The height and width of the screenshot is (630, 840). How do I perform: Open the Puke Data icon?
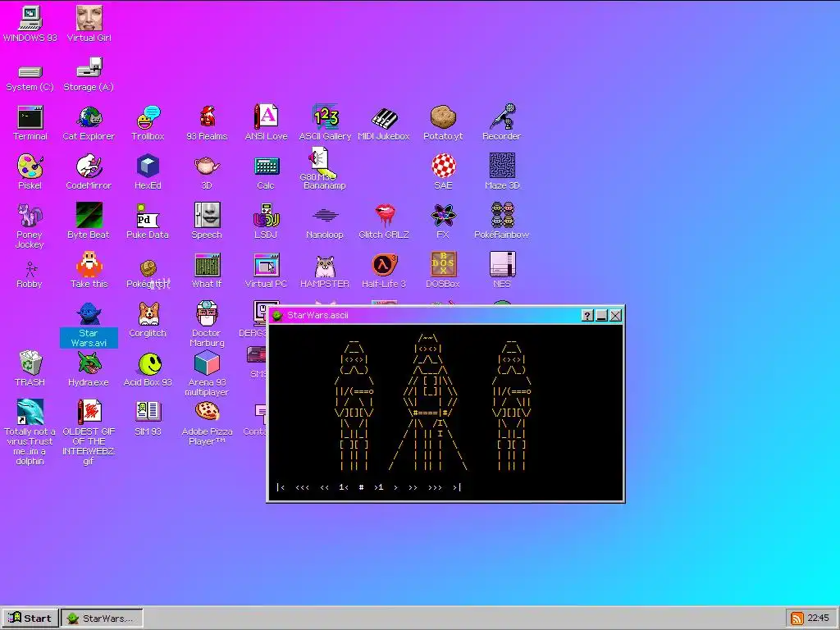coord(148,221)
